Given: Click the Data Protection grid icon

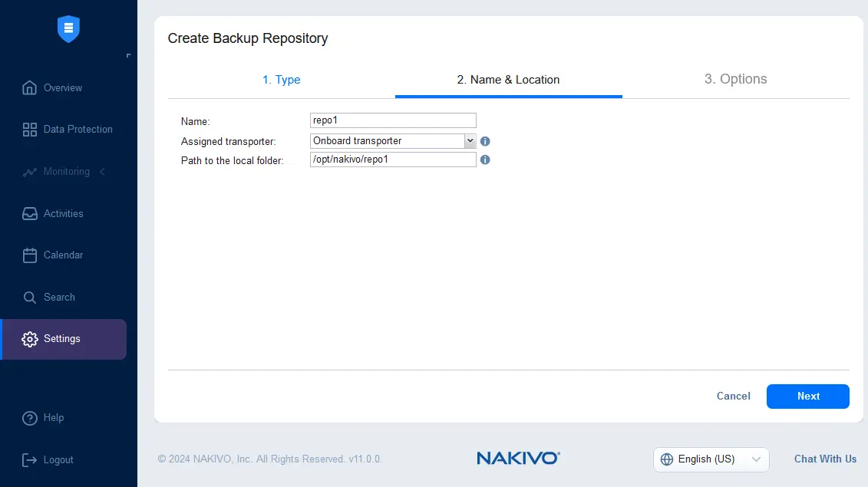Looking at the screenshot, I should 29,130.
